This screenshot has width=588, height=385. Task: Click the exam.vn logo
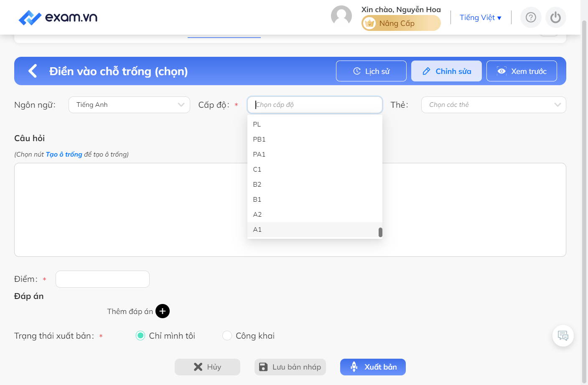tap(58, 18)
